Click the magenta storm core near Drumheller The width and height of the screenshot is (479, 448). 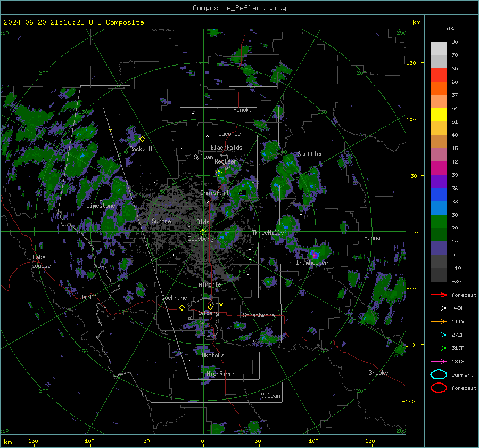click(315, 255)
